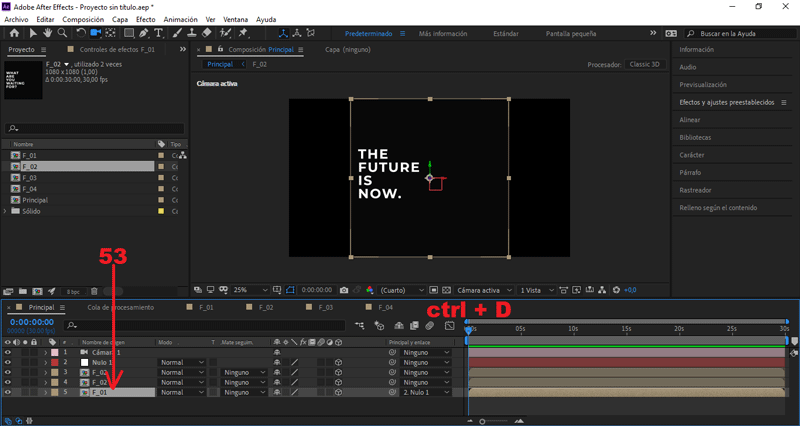Switch to the F_03 timeline tab
This screenshot has height=426, width=800.
tap(326, 308)
